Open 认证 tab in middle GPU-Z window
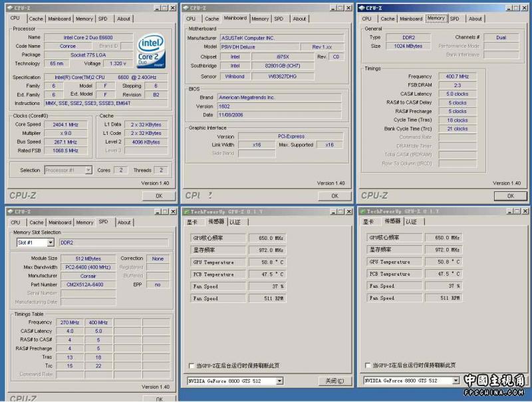Screen dimensions: 532x402 pyautogui.click(x=235, y=222)
